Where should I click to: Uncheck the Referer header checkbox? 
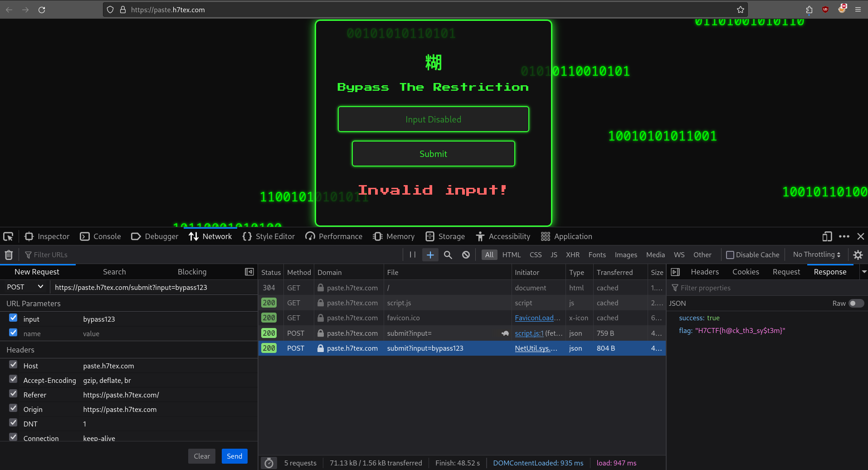(x=13, y=394)
